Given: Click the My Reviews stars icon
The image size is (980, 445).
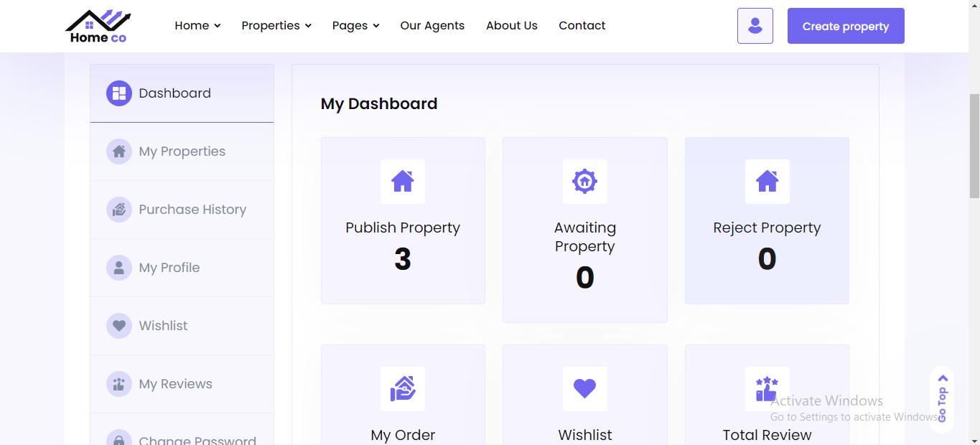Looking at the screenshot, I should tap(119, 384).
